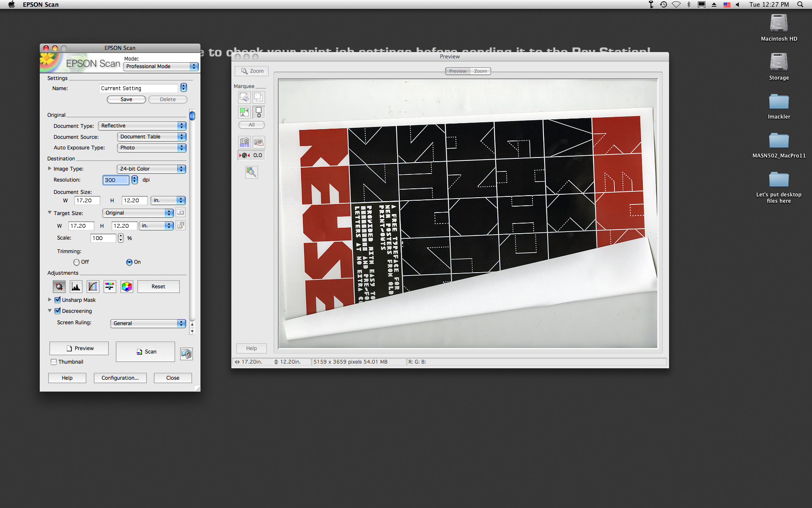Image resolution: width=812 pixels, height=508 pixels.
Task: Click the Configuration... button
Action: (120, 378)
